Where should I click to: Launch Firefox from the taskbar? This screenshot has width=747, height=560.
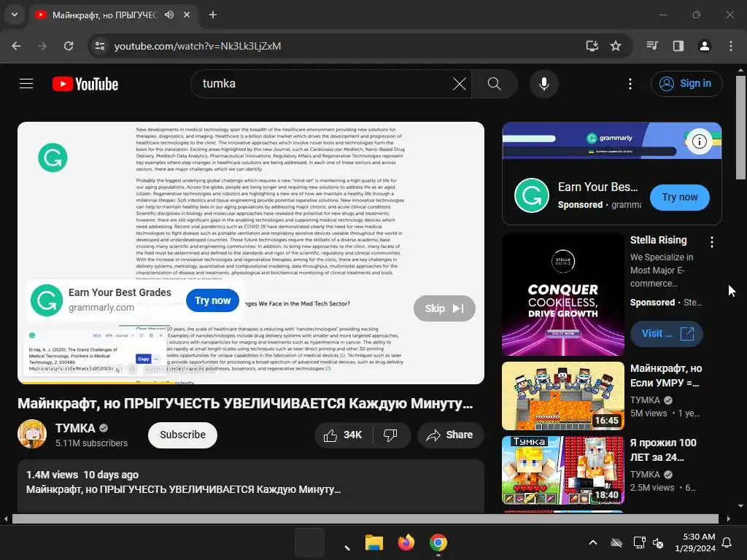pyautogui.click(x=406, y=542)
